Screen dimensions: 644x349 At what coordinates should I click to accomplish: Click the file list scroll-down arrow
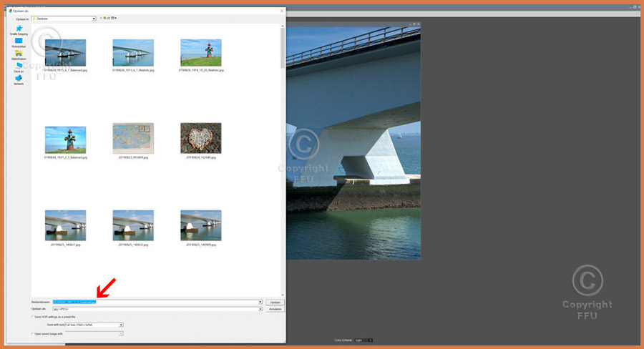282,295
